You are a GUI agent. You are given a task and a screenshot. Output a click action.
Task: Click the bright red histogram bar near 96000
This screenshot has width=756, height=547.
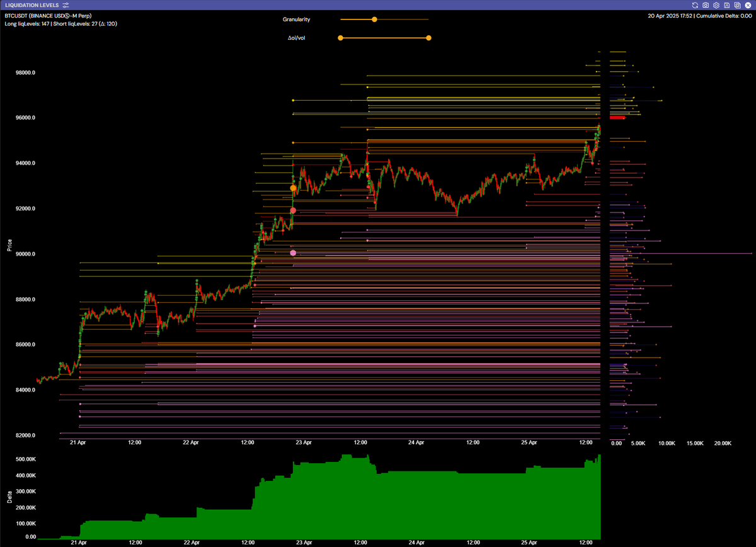pos(617,117)
